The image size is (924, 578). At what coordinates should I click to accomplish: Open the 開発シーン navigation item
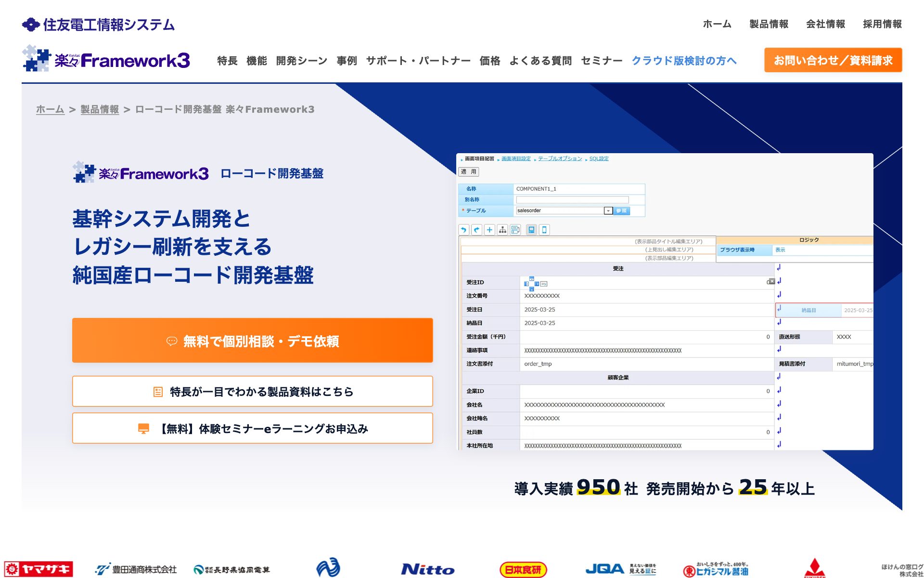(302, 61)
